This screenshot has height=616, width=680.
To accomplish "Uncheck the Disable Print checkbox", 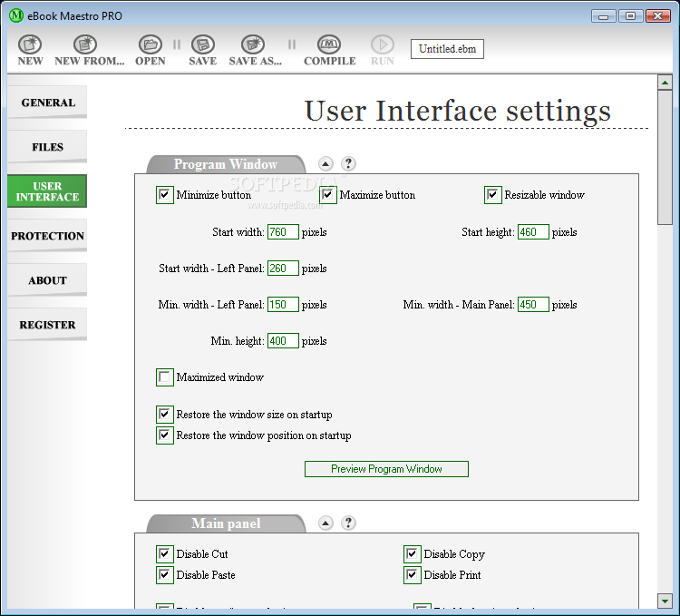I will pyautogui.click(x=412, y=575).
